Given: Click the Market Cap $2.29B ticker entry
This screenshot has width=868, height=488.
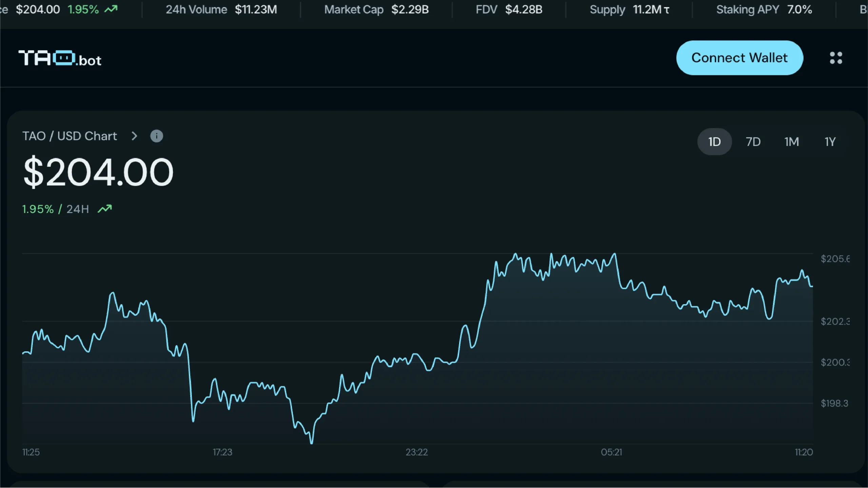Looking at the screenshot, I should tap(376, 9).
